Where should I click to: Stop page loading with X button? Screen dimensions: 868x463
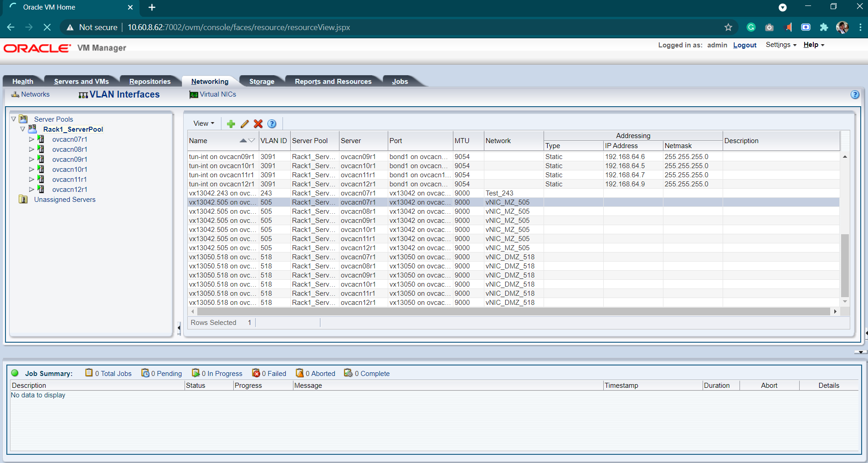[47, 27]
